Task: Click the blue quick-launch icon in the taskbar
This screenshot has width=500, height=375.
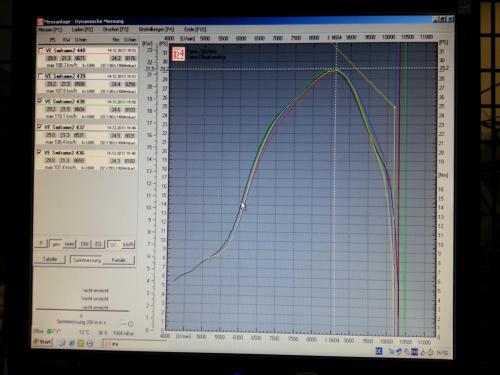Action: click(71, 343)
